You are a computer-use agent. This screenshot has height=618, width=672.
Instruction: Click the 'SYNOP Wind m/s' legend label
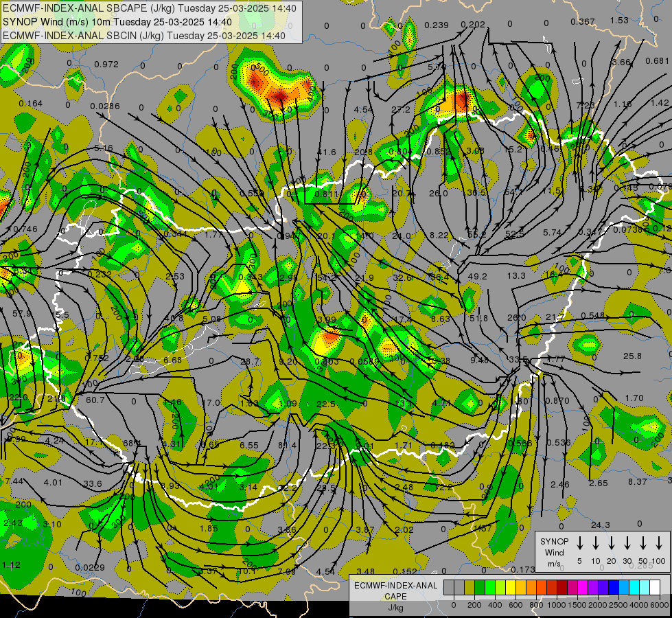[554, 553]
